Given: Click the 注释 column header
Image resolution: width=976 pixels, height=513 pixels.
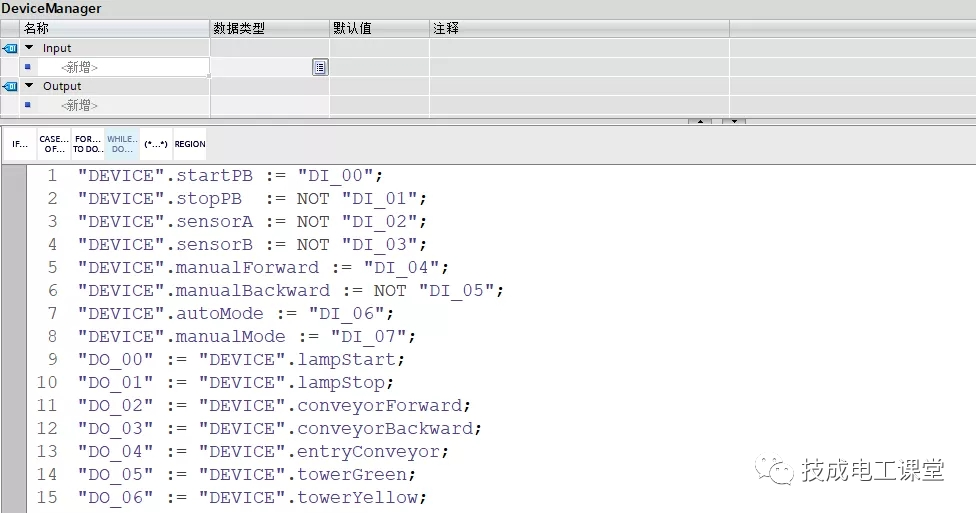Looking at the screenshot, I should tap(579, 29).
